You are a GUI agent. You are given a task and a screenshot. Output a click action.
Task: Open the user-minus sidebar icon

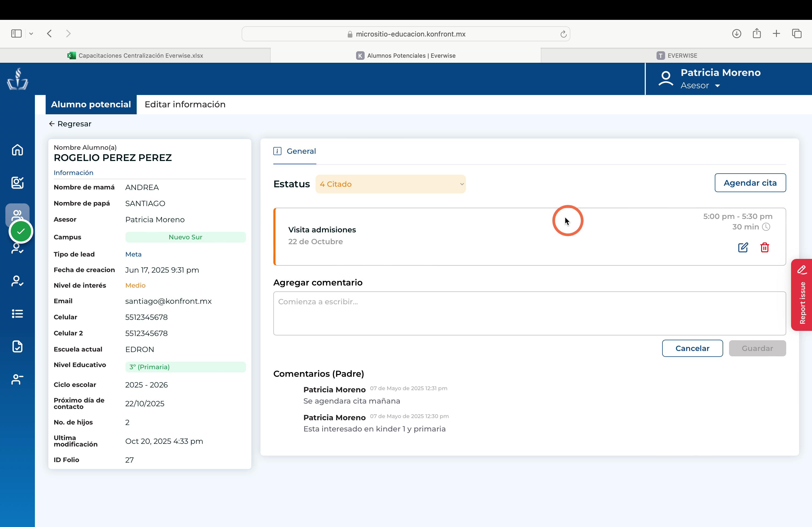click(17, 379)
